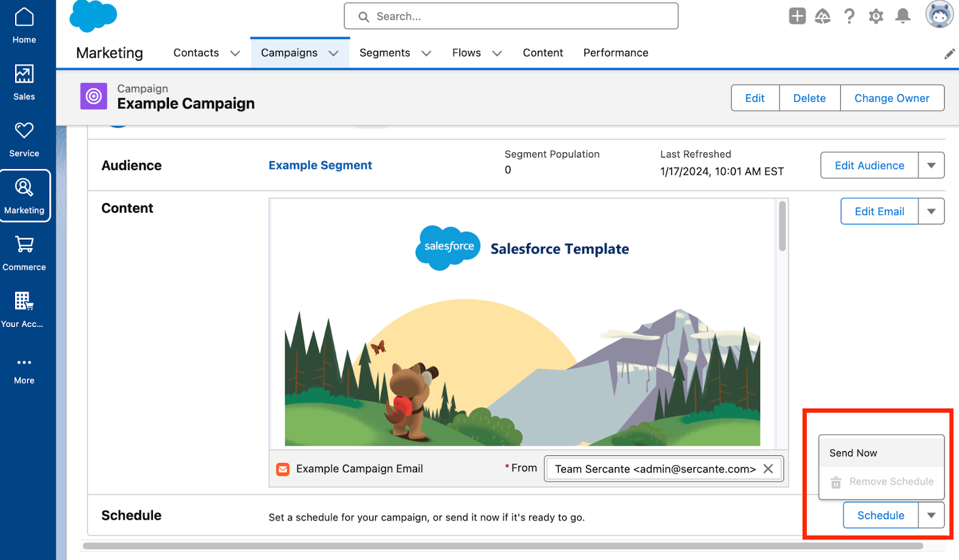959x560 pixels.
Task: Click the Edit campaign button
Action: click(x=755, y=98)
